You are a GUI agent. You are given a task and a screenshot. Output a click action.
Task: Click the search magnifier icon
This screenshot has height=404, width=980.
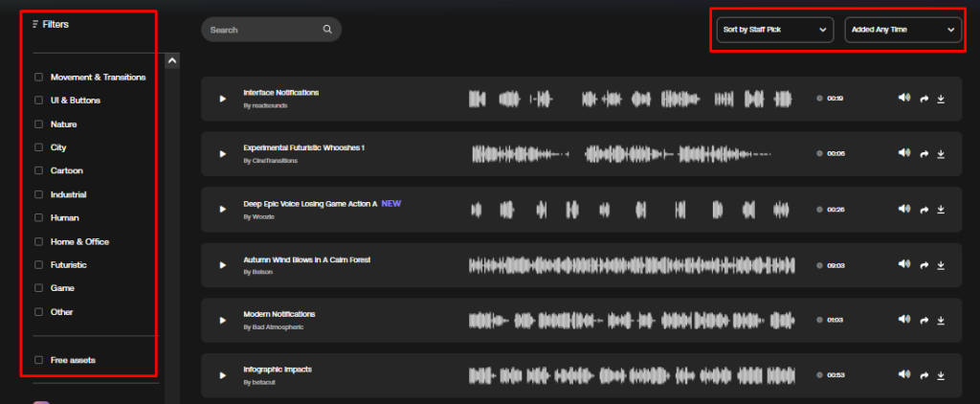click(327, 30)
